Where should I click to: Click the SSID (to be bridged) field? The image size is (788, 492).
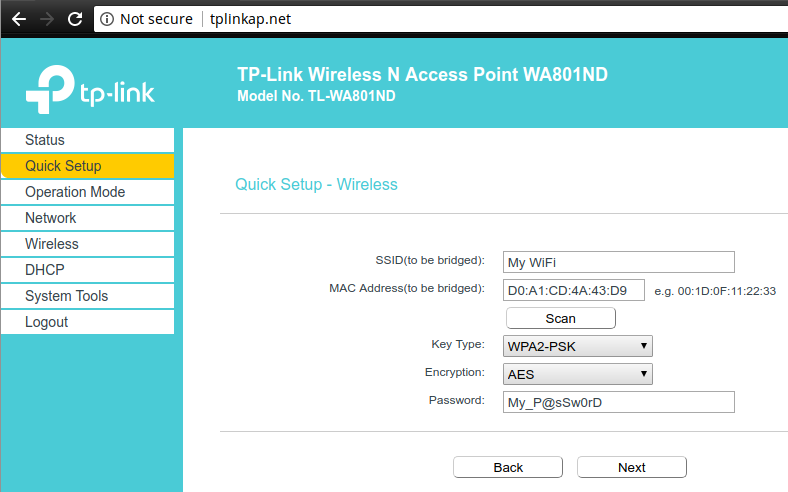tap(619, 262)
